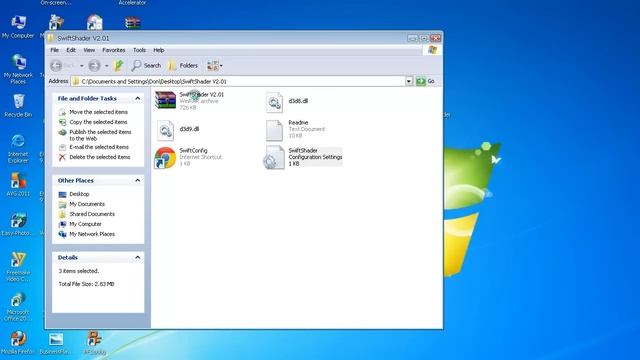The width and height of the screenshot is (640, 360).
Task: Open the Back button history dropdown arrow
Action: click(82, 66)
